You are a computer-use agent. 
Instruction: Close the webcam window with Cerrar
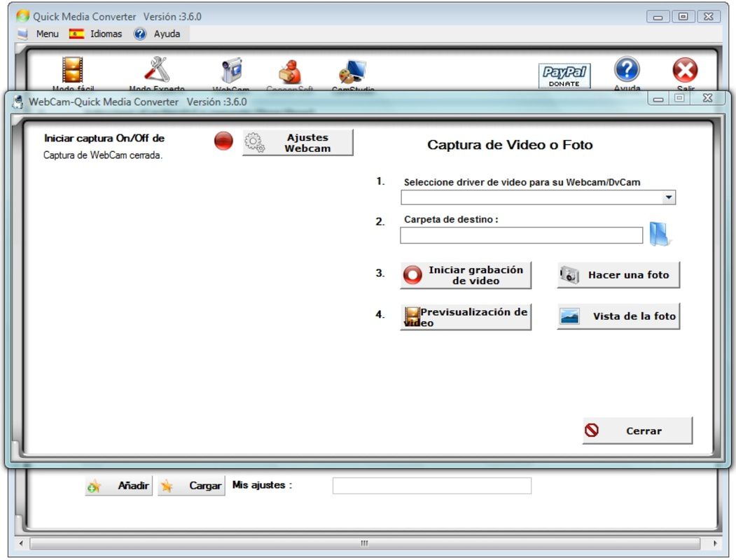pos(636,430)
